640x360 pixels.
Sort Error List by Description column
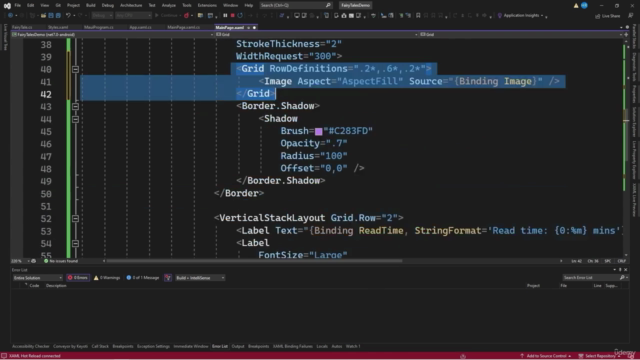tap(56, 286)
